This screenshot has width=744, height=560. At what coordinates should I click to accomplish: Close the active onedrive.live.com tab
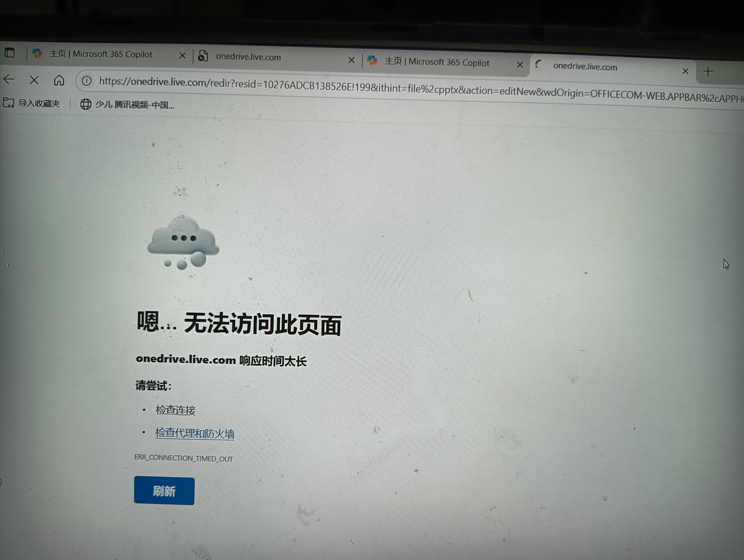685,71
